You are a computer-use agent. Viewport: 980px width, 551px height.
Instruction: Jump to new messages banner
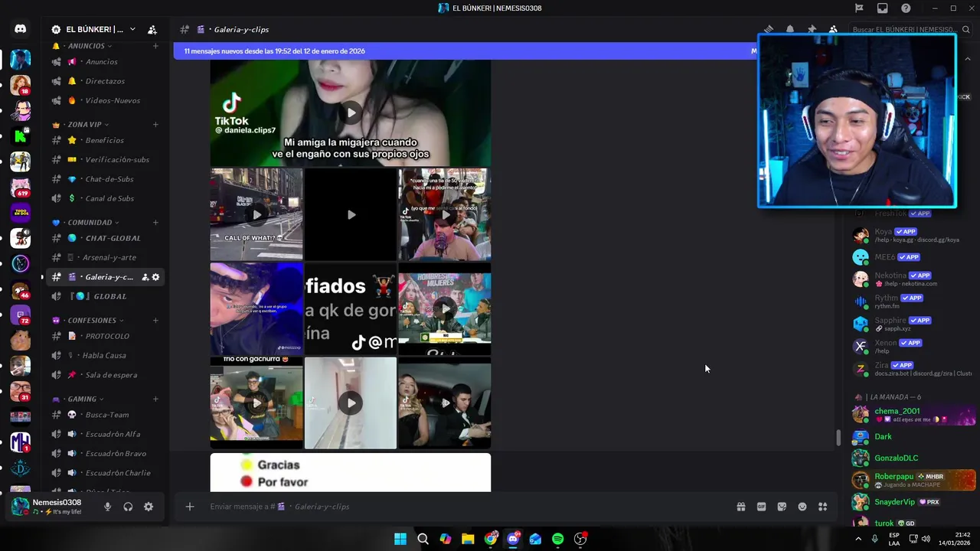[x=467, y=51]
